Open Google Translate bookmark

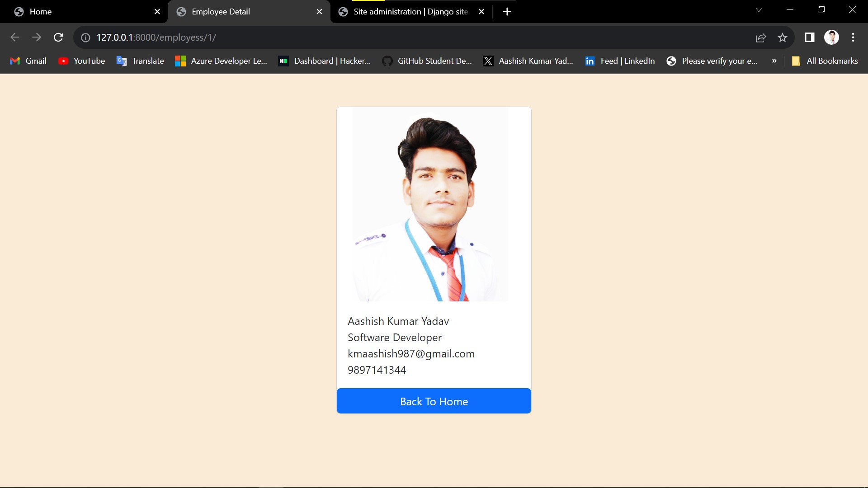coord(140,61)
